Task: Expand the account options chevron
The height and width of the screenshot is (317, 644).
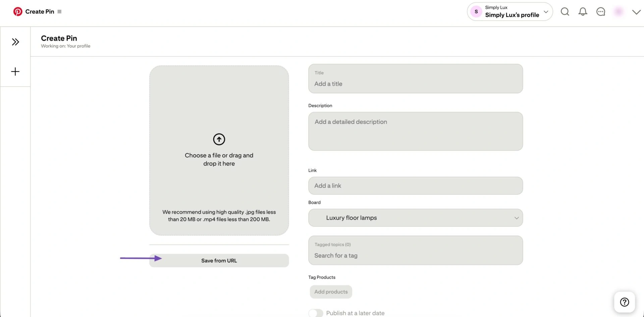Action: [x=636, y=12]
